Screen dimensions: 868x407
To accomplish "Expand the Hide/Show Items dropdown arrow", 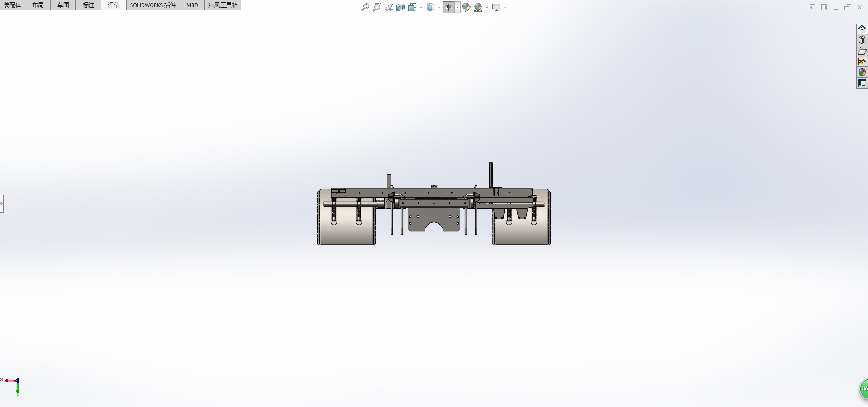I will point(458,7).
